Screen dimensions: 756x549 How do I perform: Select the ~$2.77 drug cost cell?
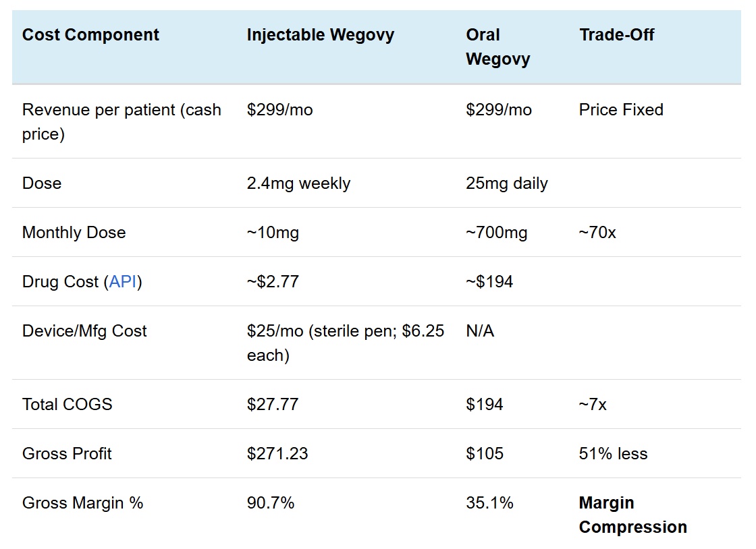tap(273, 282)
